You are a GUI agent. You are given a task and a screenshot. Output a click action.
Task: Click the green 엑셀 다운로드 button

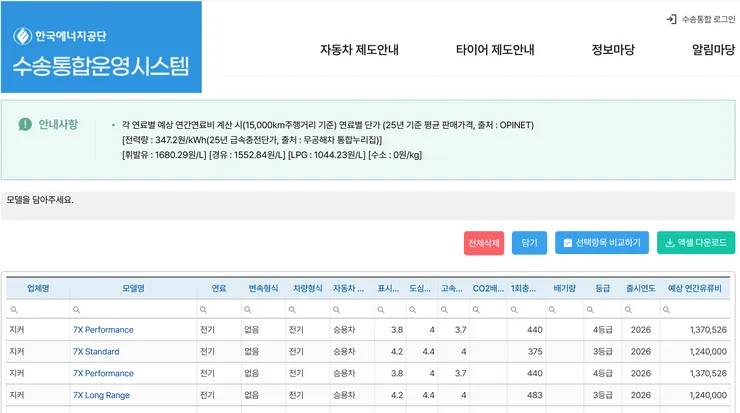pos(696,243)
